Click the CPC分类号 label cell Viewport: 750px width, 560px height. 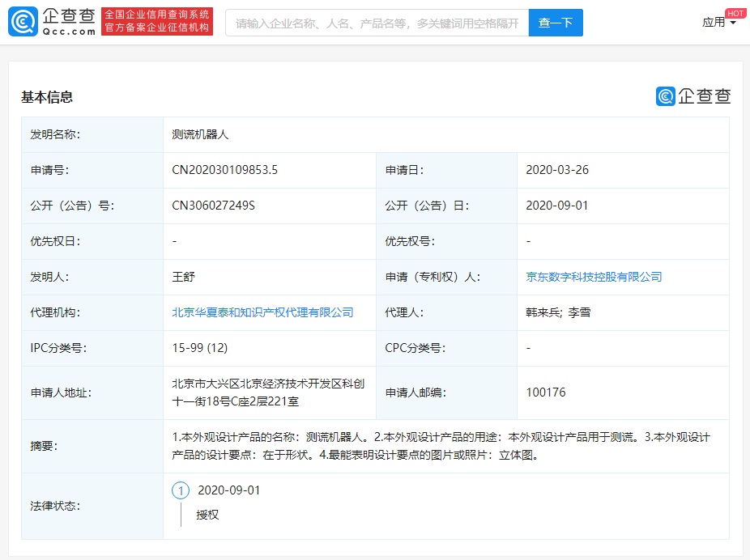coord(447,348)
